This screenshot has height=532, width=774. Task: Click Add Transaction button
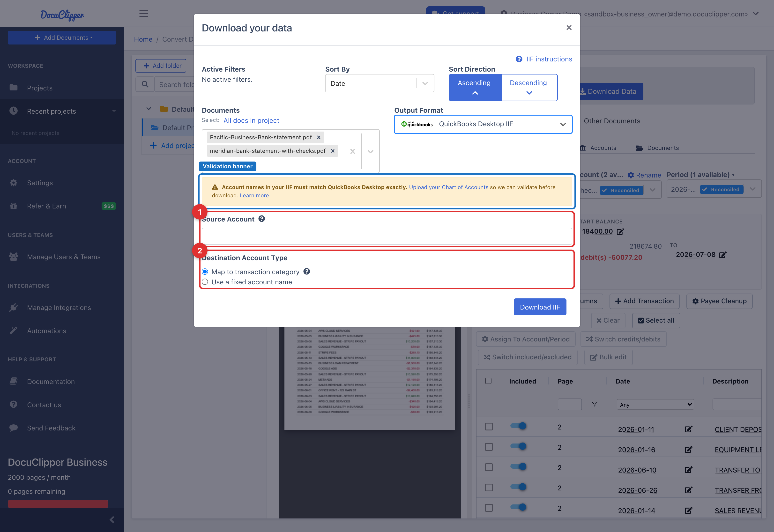[644, 301]
